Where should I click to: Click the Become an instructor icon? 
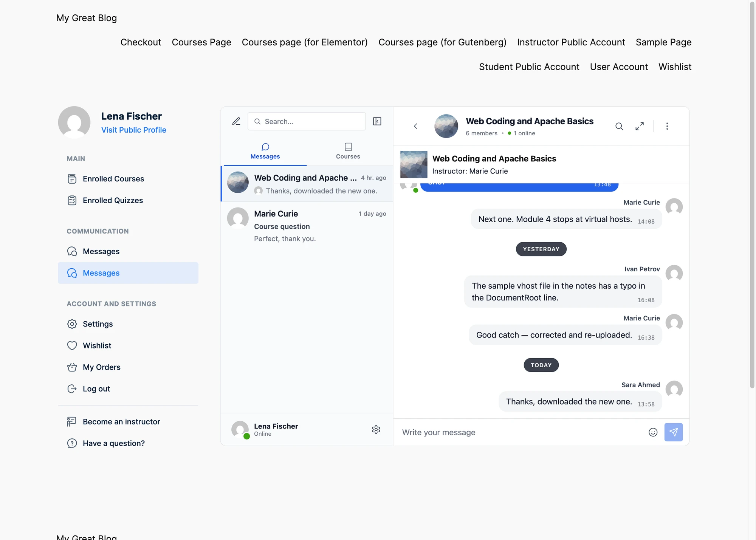coord(72,422)
